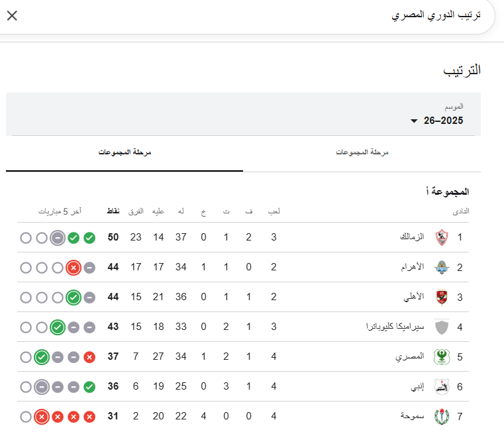Click the الأهلي red club logo
Viewport: 504px width, 436px height.
pyautogui.click(x=442, y=298)
